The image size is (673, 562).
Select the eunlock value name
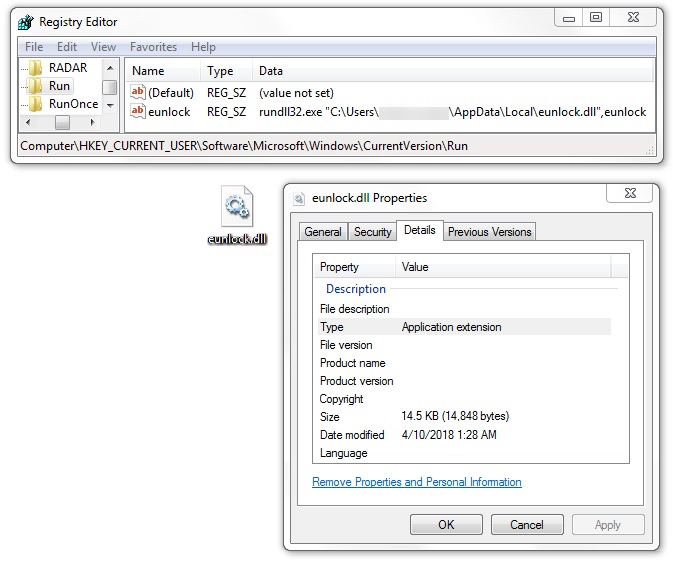pyautogui.click(x=169, y=112)
